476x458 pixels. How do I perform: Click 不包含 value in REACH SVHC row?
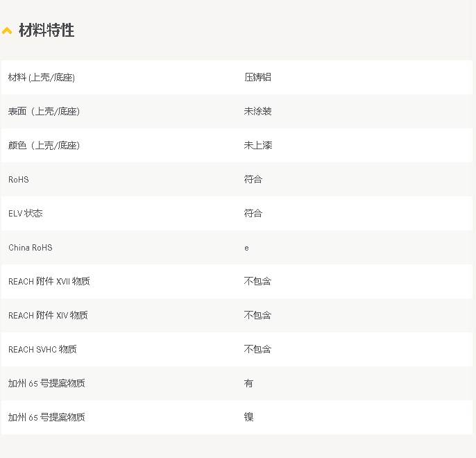point(257,349)
